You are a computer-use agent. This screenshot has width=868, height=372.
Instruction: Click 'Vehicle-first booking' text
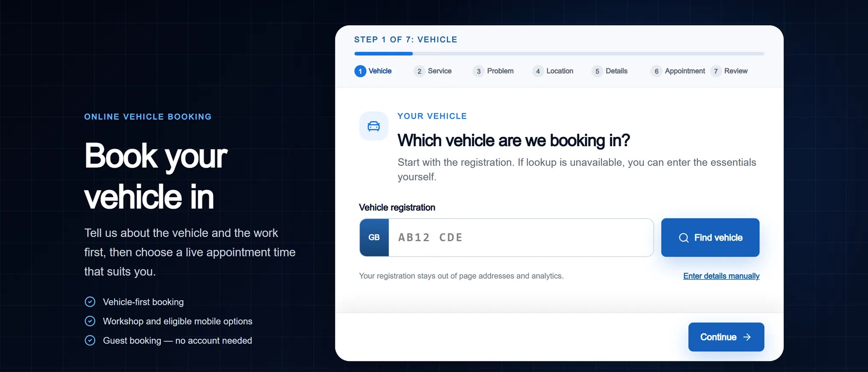143,302
